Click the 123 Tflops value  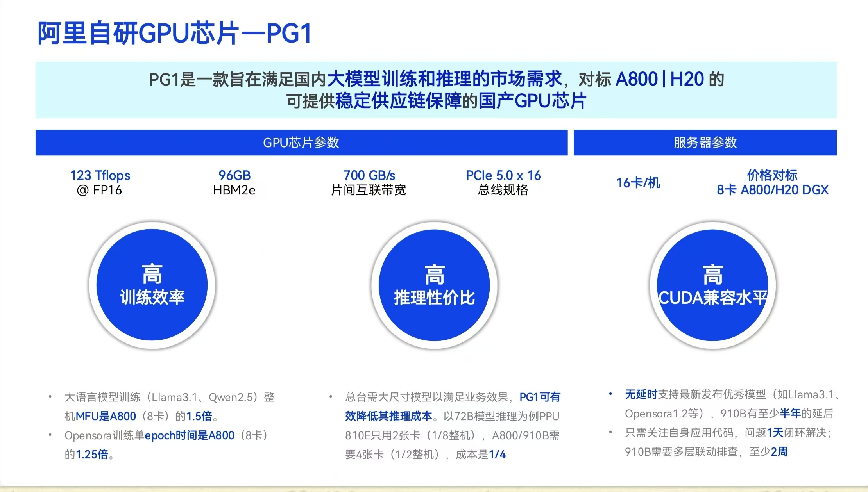[x=100, y=175]
